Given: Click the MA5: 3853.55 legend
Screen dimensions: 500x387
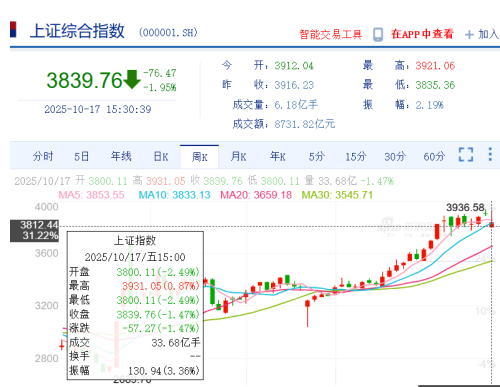Looking at the screenshot, I should pyautogui.click(x=91, y=195).
